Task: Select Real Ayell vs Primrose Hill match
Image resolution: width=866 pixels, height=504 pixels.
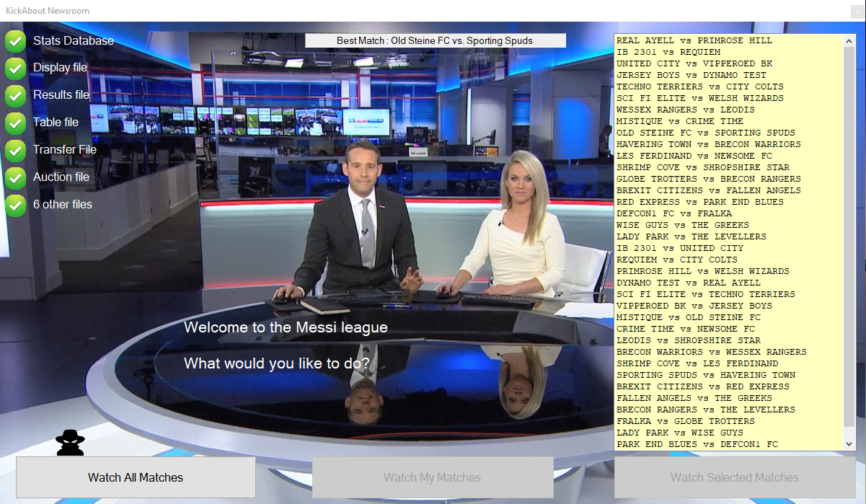Action: click(x=694, y=40)
